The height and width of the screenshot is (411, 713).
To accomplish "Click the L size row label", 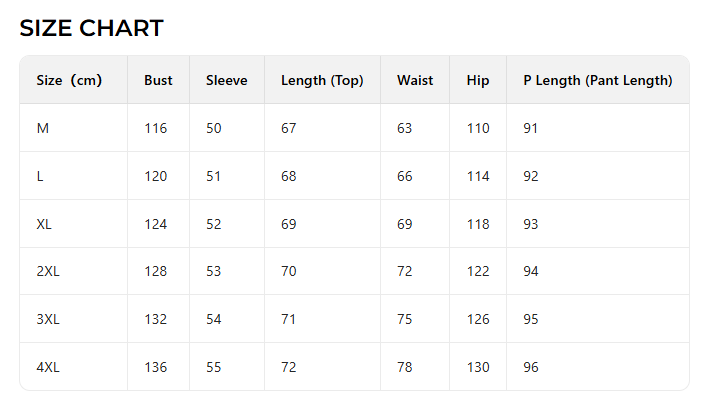I will pos(40,176).
